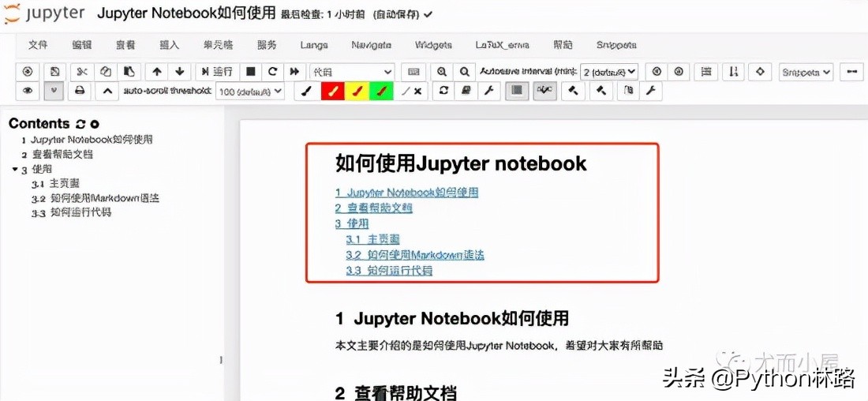Open link 3.1 主页面 in notebook cell
Viewport: 868px width, 401px height.
coord(372,239)
